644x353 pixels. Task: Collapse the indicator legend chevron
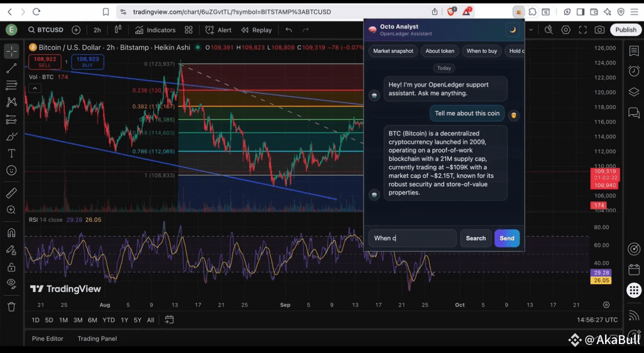34,88
